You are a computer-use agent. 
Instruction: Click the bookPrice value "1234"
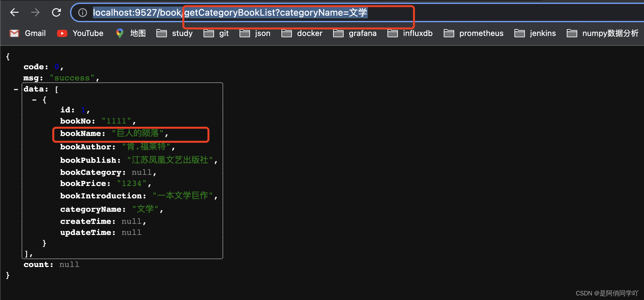(x=132, y=183)
